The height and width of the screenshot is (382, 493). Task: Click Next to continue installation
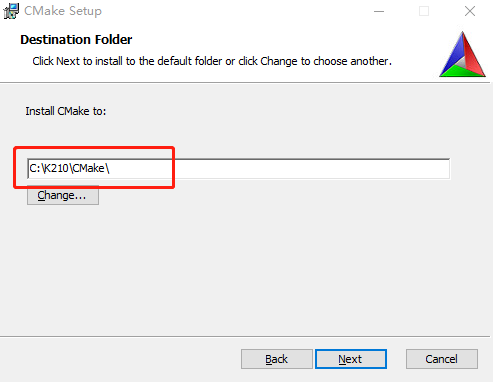click(351, 359)
